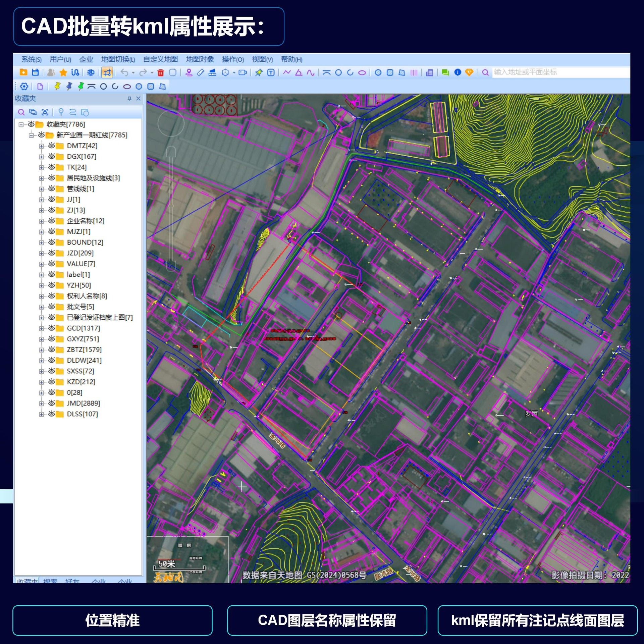Select the text label T tool
This screenshot has height=644, width=644.
coord(271,72)
